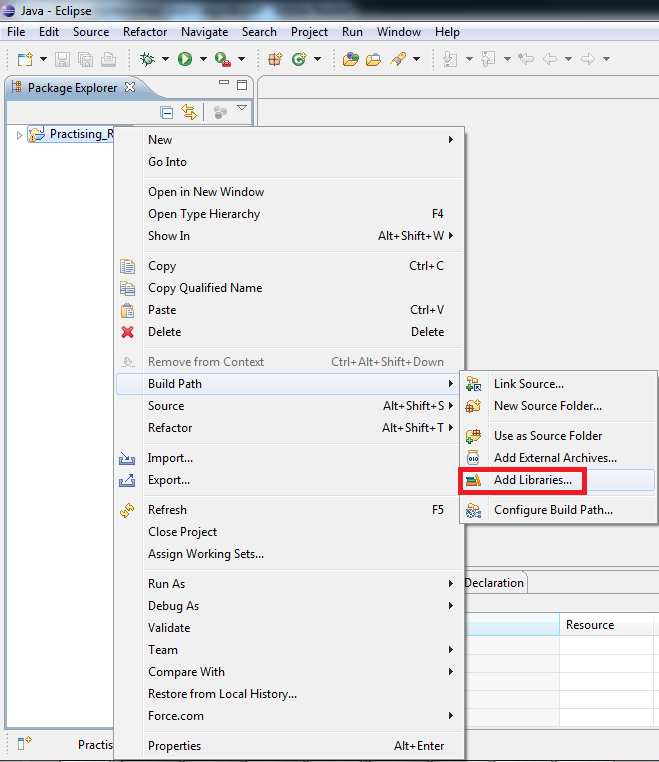659x762 pixels.
Task: Open the Run dropdown arrow
Action: pos(203,59)
